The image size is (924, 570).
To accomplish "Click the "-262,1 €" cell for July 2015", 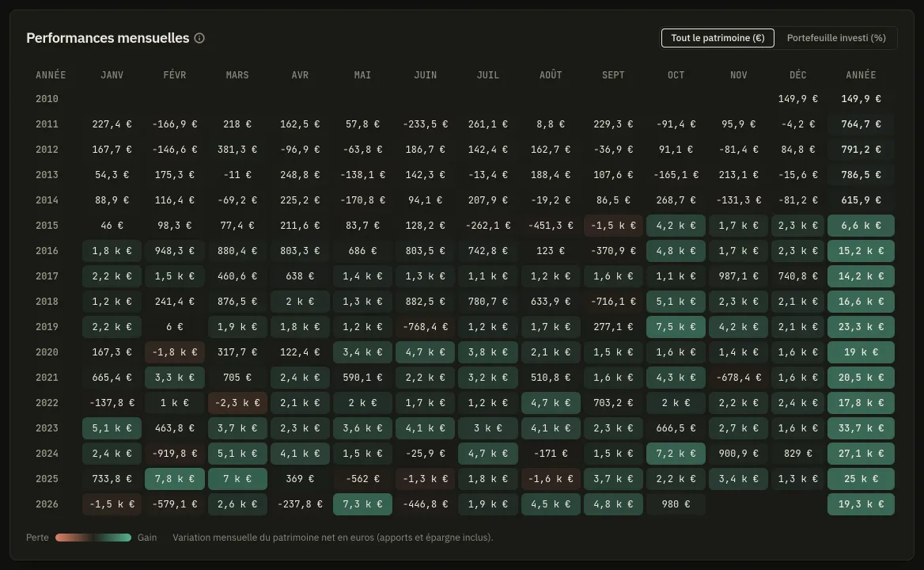I will click(488, 226).
